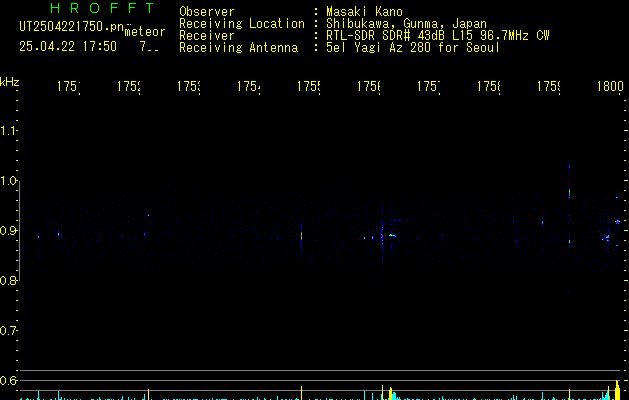This screenshot has width=629, height=400.
Task: Click the tallest yellow level bar at the bottom right
Action: [617, 390]
